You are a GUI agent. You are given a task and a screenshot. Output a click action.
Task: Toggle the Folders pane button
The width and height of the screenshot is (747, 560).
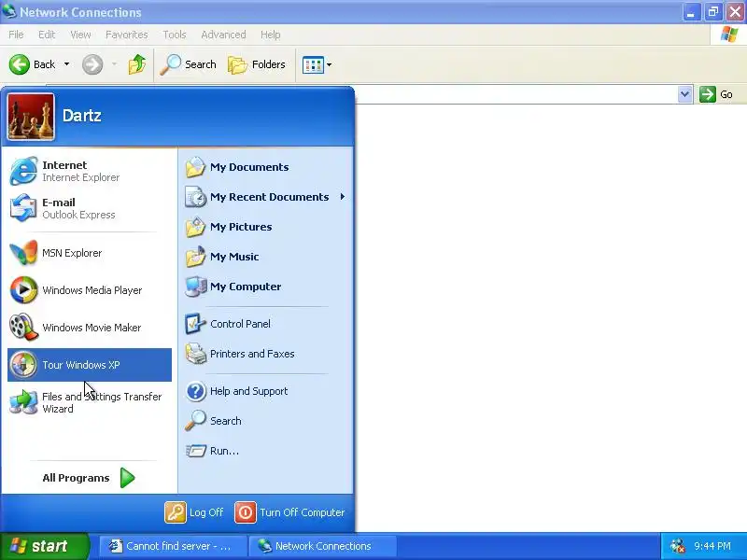[257, 64]
